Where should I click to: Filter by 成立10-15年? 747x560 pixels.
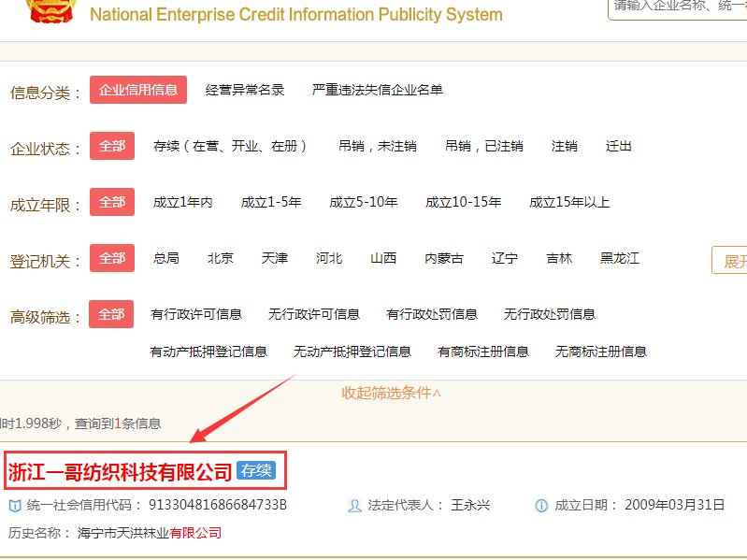pyautogui.click(x=464, y=202)
